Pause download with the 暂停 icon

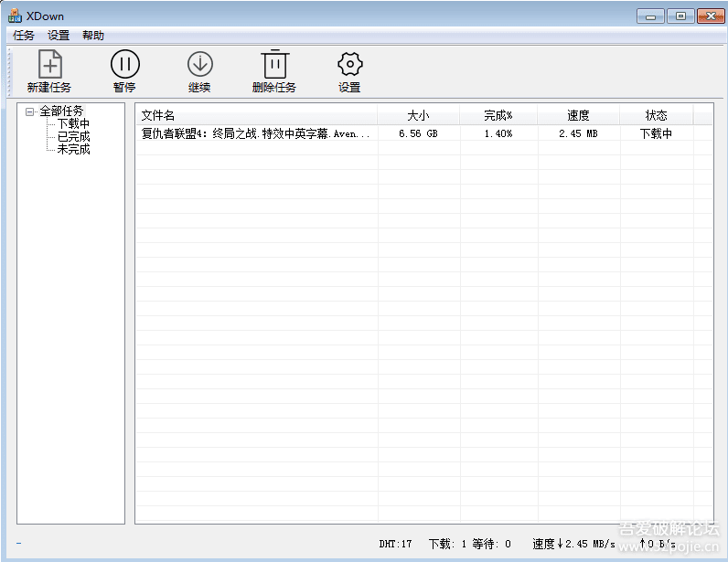(x=125, y=65)
